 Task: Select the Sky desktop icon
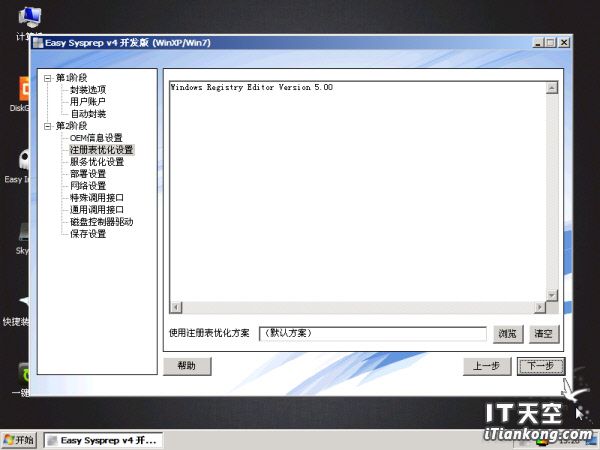pyautogui.click(x=22, y=237)
